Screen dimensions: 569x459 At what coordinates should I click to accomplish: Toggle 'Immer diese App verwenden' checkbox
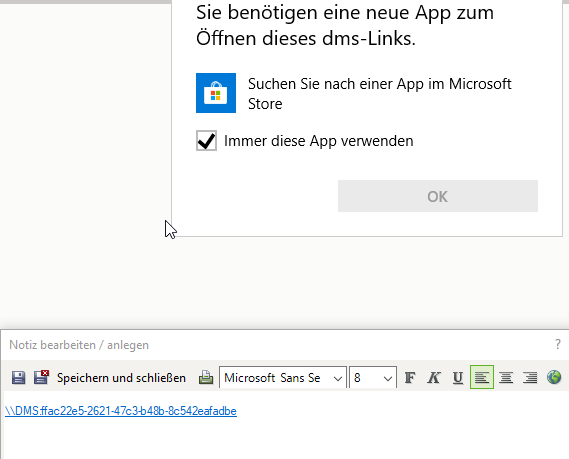(x=206, y=140)
